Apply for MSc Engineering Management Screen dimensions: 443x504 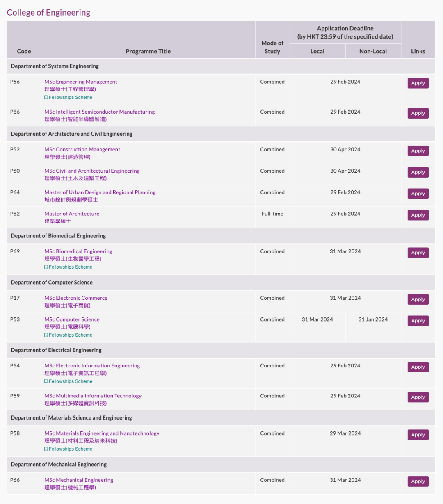tap(418, 83)
